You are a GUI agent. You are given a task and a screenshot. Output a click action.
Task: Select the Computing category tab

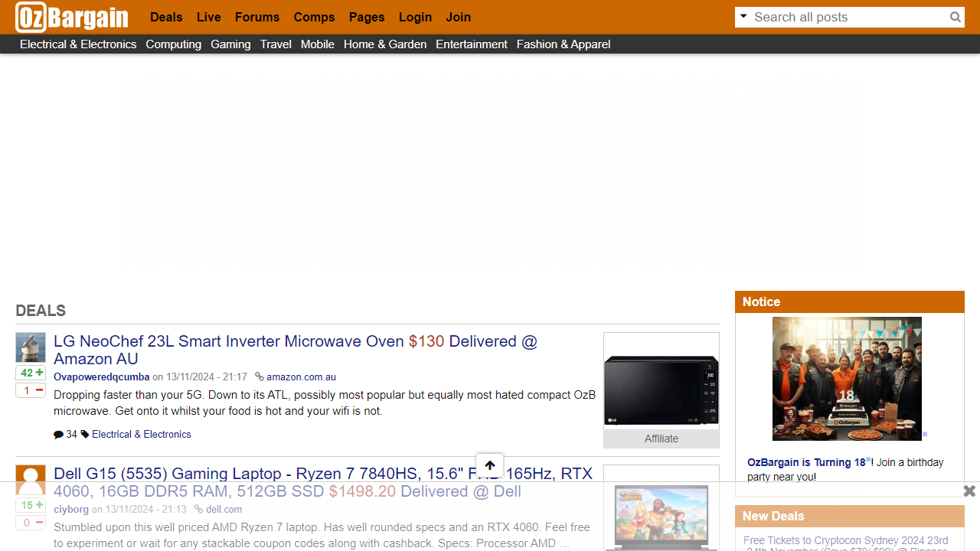173,44
